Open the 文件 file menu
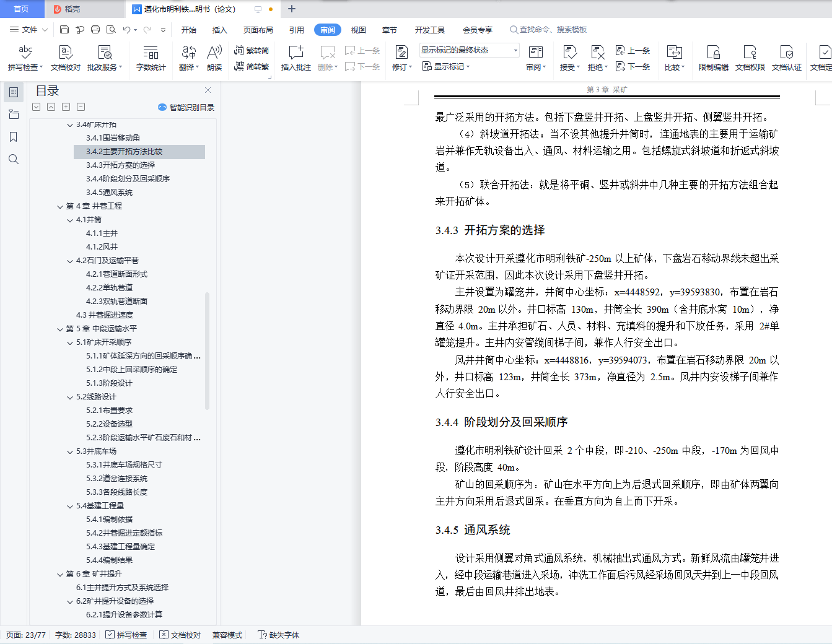832x644 pixels. coord(28,29)
